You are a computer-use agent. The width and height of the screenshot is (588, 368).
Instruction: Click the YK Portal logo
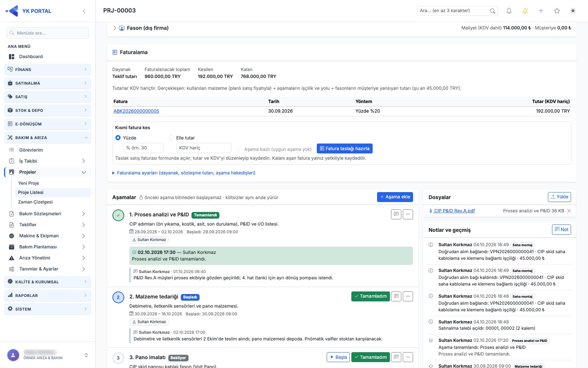click(29, 11)
